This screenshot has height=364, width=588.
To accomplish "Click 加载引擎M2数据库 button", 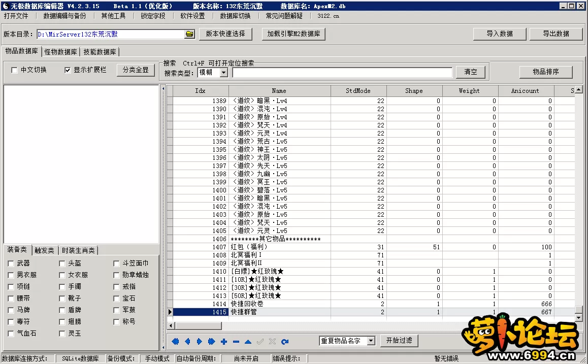I will [x=293, y=34].
